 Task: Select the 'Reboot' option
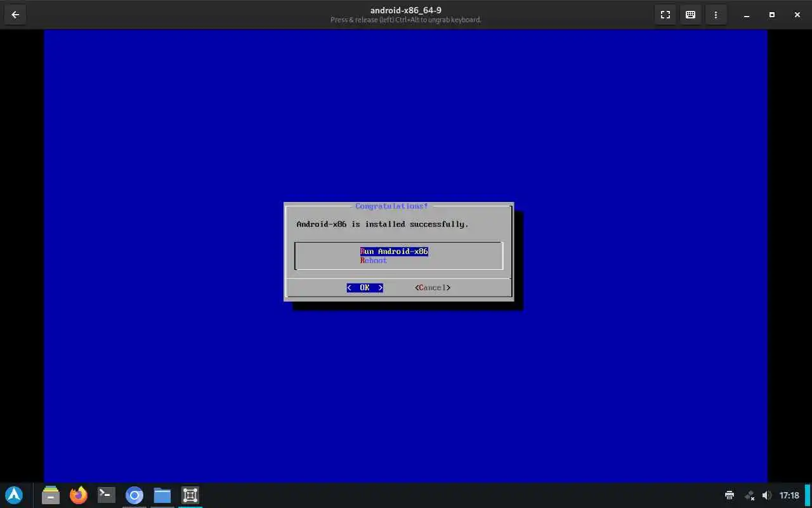374,260
